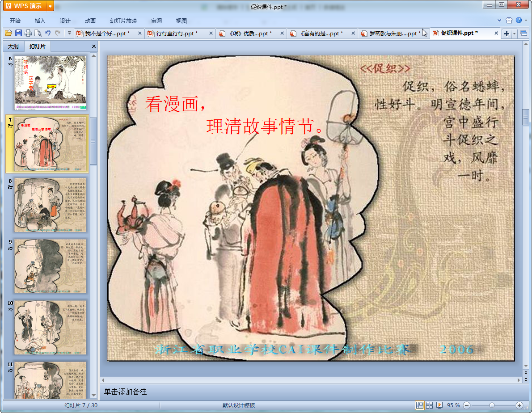This screenshot has width=532, height=413.
Task: Click animation star icon under slide 10
Action: (10, 310)
